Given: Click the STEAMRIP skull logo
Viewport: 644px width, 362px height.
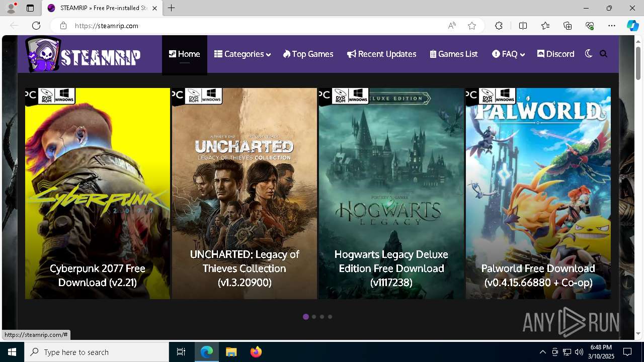Looking at the screenshot, I should click(x=83, y=54).
